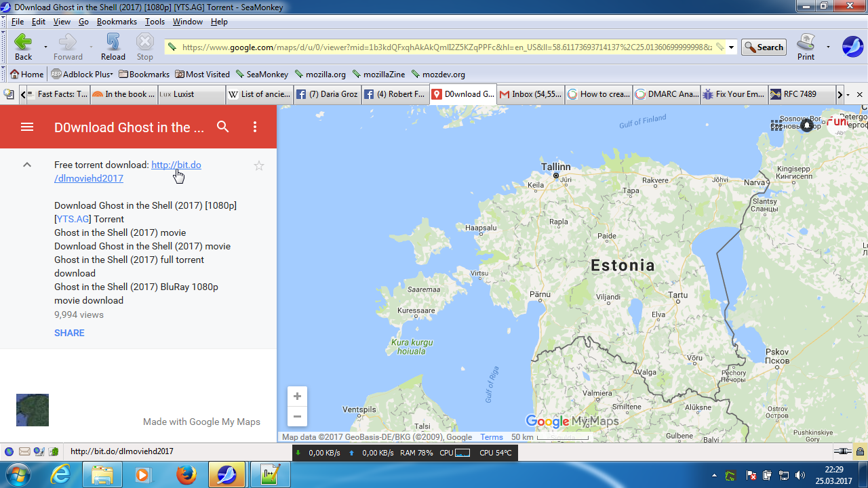Screen dimensions: 868x488
Task: Close the current tab with the X
Action: tap(860, 95)
